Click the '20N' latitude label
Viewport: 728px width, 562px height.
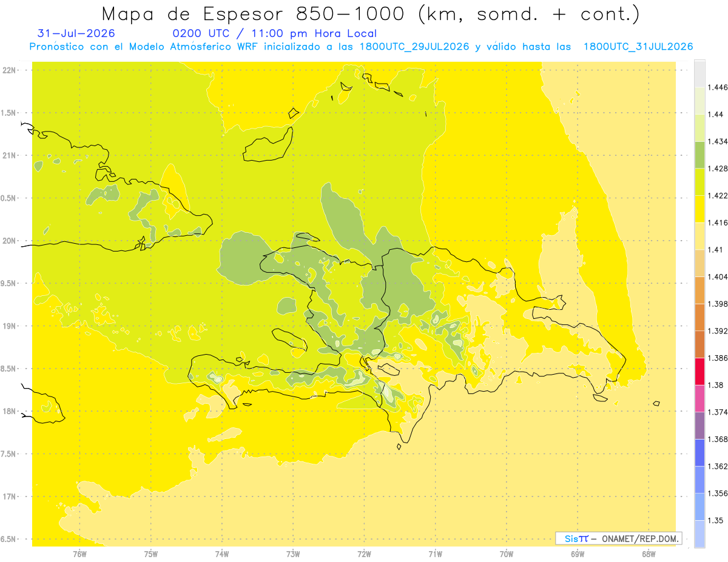pyautogui.click(x=10, y=241)
